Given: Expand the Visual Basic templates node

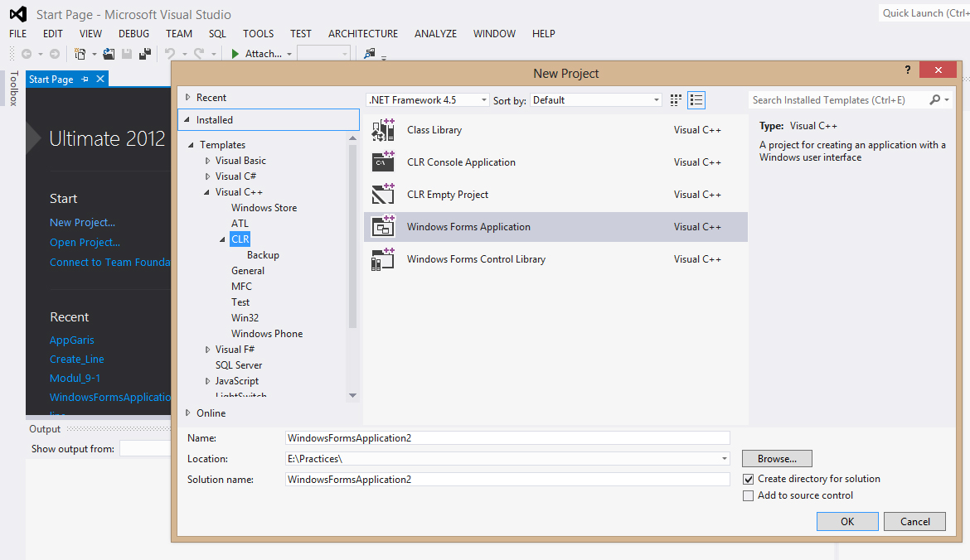Looking at the screenshot, I should pyautogui.click(x=207, y=161).
